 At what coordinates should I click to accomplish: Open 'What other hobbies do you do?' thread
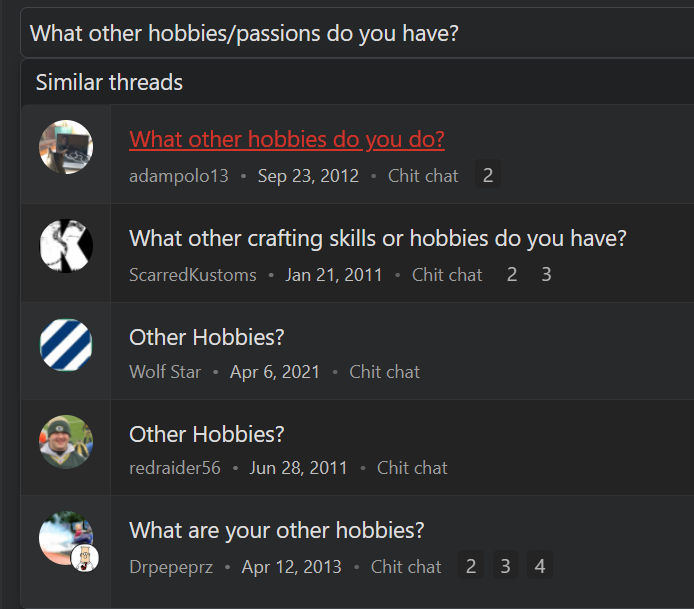[287, 140]
